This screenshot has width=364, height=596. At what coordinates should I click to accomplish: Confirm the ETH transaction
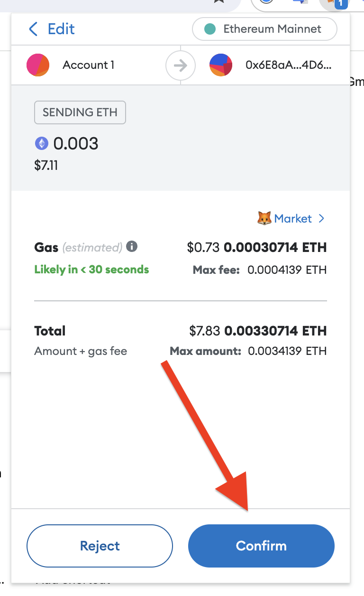click(261, 546)
